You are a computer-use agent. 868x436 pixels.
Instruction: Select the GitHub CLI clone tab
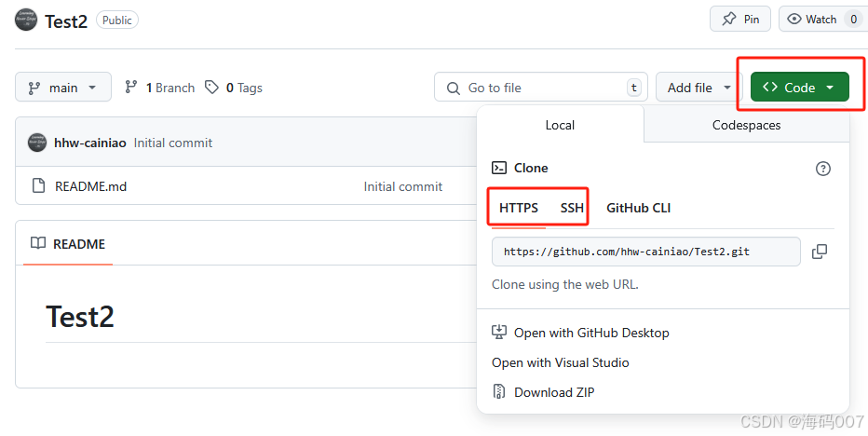click(638, 208)
